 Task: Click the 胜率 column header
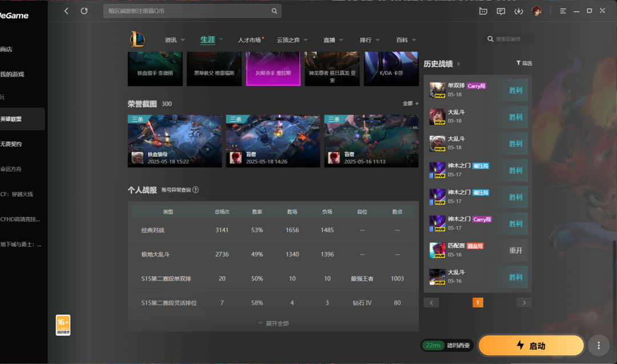(x=257, y=211)
